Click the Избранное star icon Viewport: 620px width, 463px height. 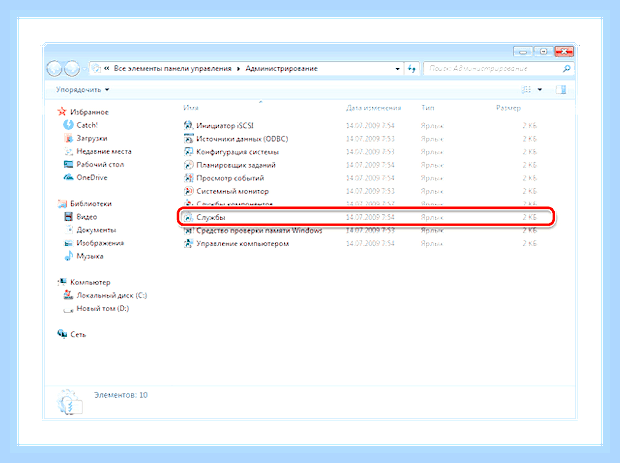(62, 112)
